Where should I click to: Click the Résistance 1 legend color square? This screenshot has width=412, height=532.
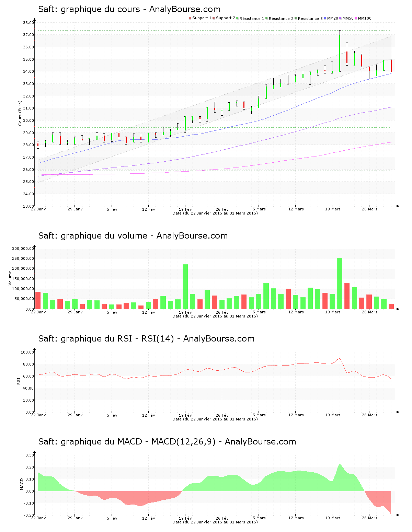click(237, 18)
